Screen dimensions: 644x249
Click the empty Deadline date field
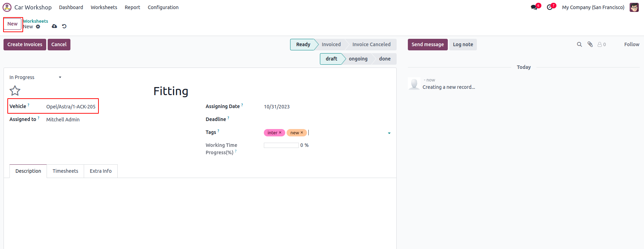[315, 119]
